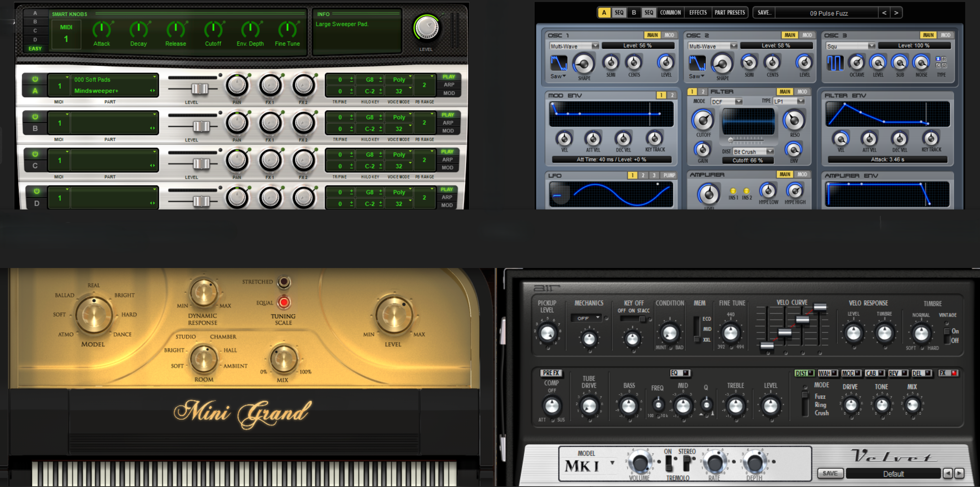The height and width of the screenshot is (487, 980).
Task: Select the EASY tab in smart knobs
Action: tap(35, 49)
